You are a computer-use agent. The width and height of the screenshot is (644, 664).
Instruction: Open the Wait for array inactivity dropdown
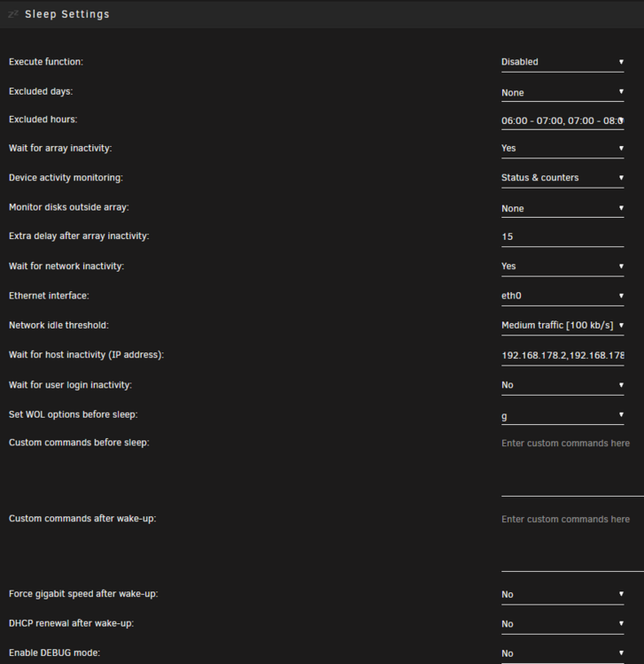(x=563, y=149)
